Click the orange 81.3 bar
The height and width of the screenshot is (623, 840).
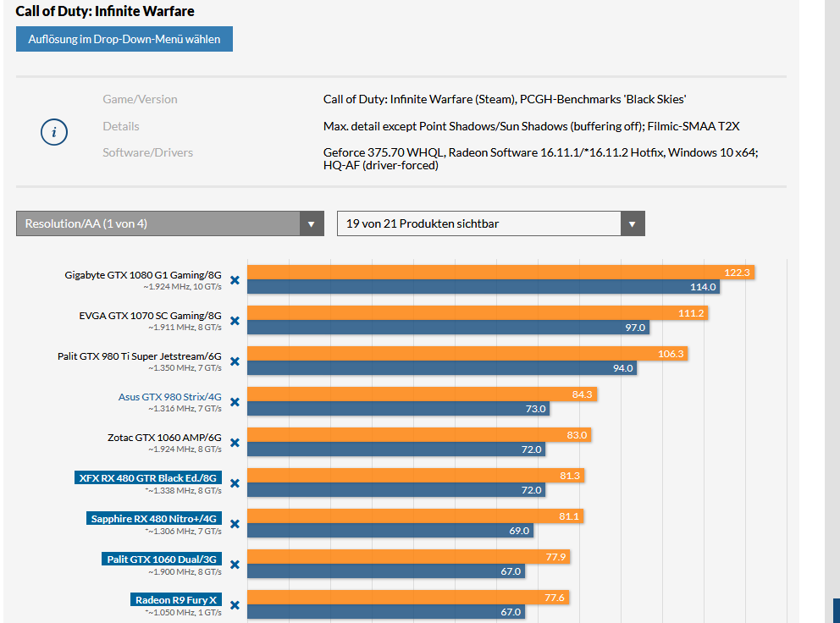point(416,476)
